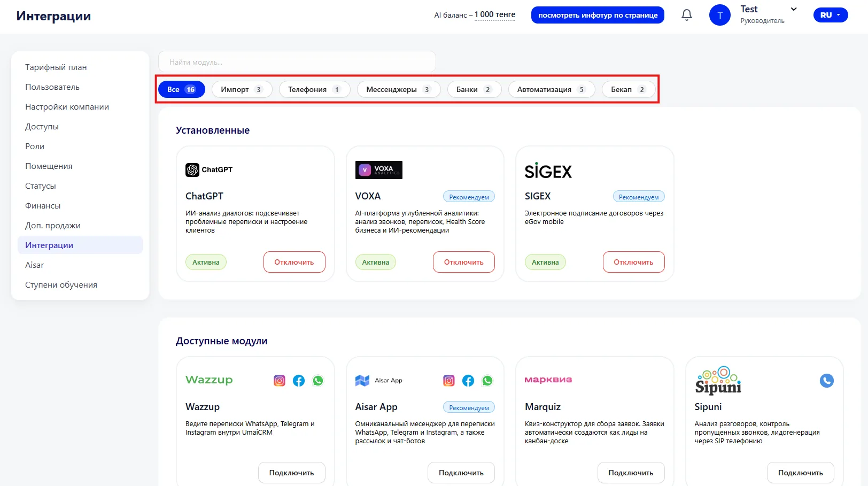Click the VOXA Analytics logo

coord(378,170)
